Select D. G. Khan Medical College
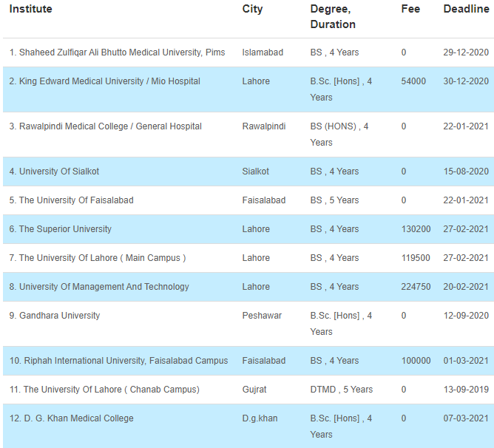Image resolution: width=494 pixels, height=448 pixels. (71, 418)
